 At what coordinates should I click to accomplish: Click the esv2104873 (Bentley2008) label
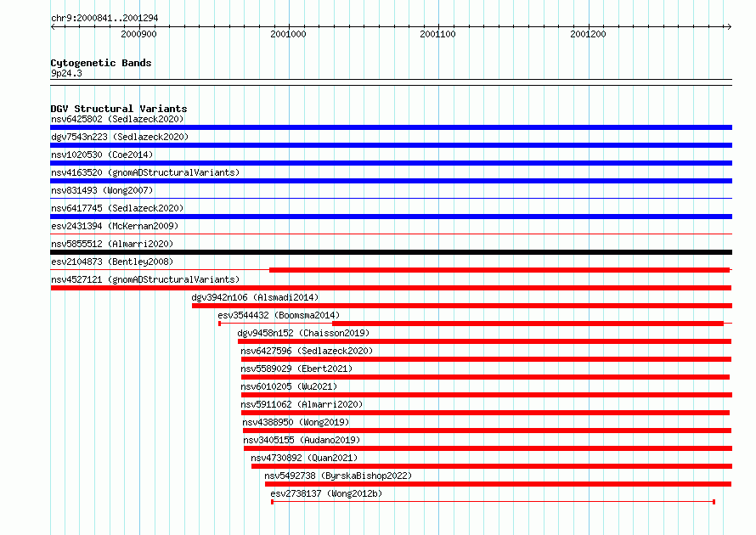click(x=112, y=262)
